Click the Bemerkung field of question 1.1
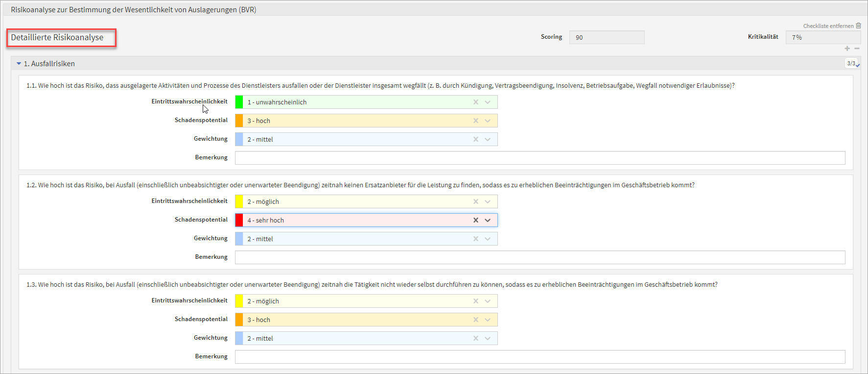The height and width of the screenshot is (374, 868). [540, 158]
